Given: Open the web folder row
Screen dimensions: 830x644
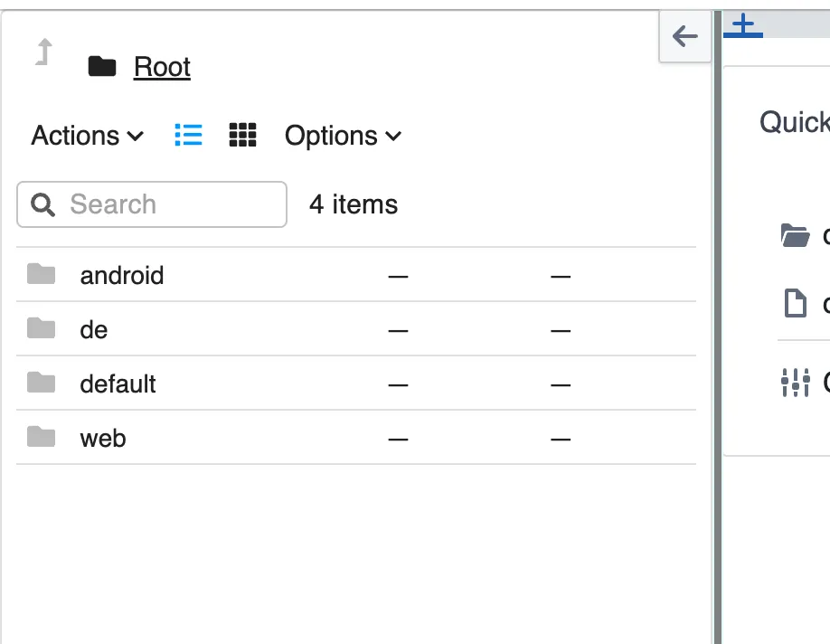Looking at the screenshot, I should click(x=356, y=438).
